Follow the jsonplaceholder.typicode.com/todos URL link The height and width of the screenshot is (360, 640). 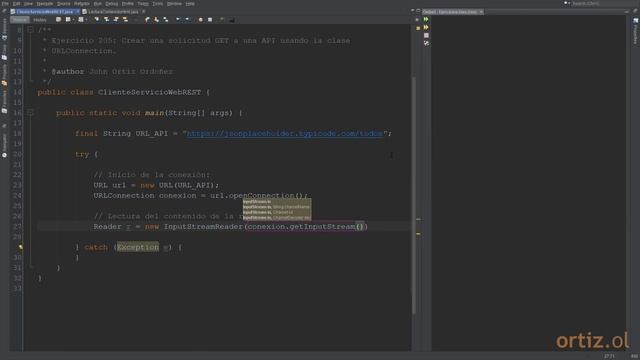pyautogui.click(x=285, y=133)
